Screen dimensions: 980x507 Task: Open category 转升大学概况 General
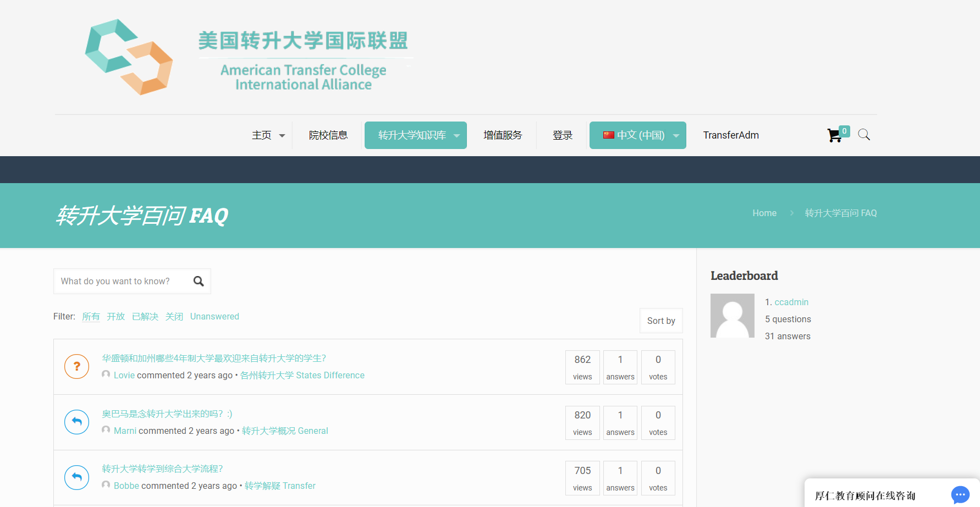click(x=285, y=431)
